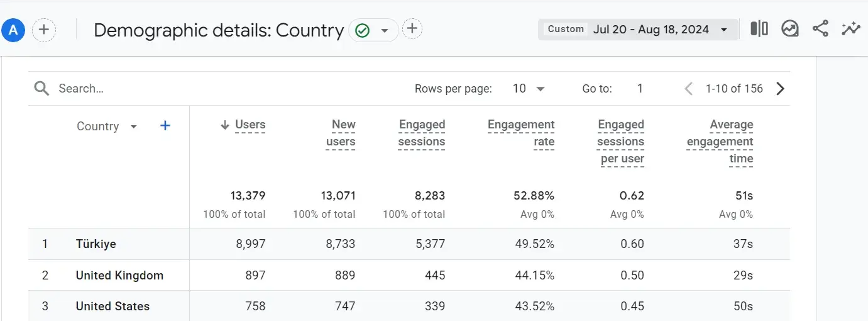Screen dimensions: 868x321
Task: Click the search magnifier icon
Action: (x=41, y=89)
